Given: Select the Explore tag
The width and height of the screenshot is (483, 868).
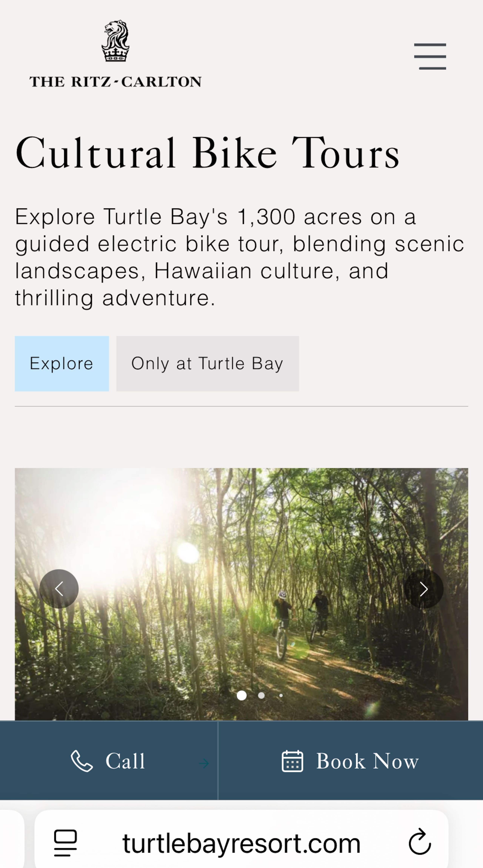Looking at the screenshot, I should [62, 364].
